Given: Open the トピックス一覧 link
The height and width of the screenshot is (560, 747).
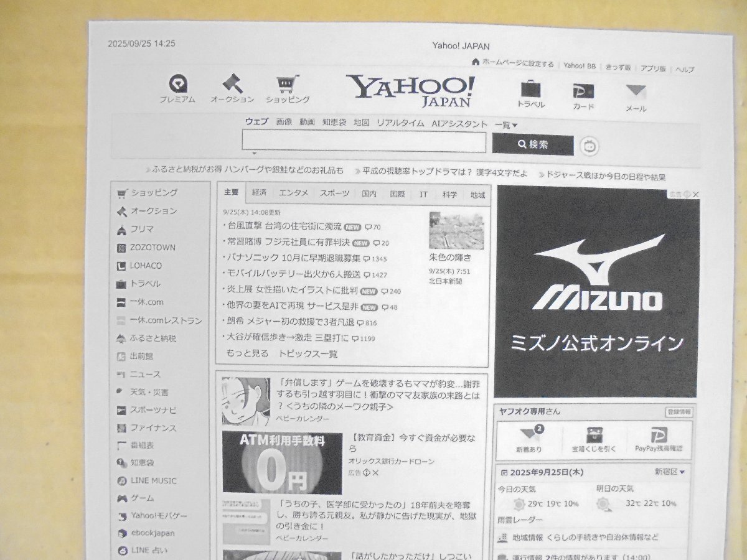Looking at the screenshot, I should pos(308,354).
